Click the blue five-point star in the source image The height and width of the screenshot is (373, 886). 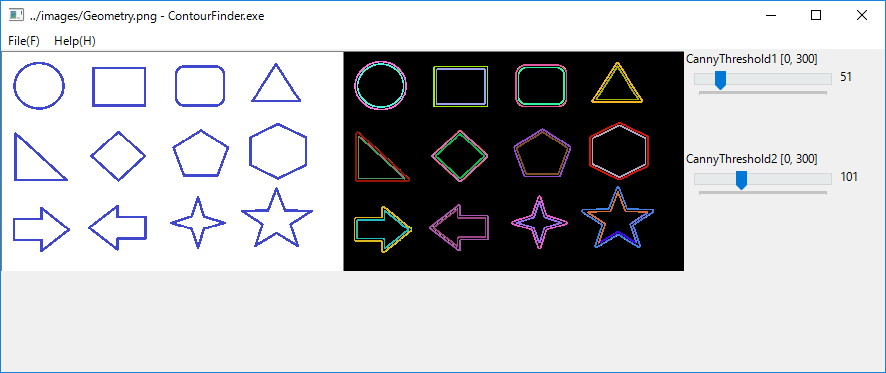tap(277, 218)
